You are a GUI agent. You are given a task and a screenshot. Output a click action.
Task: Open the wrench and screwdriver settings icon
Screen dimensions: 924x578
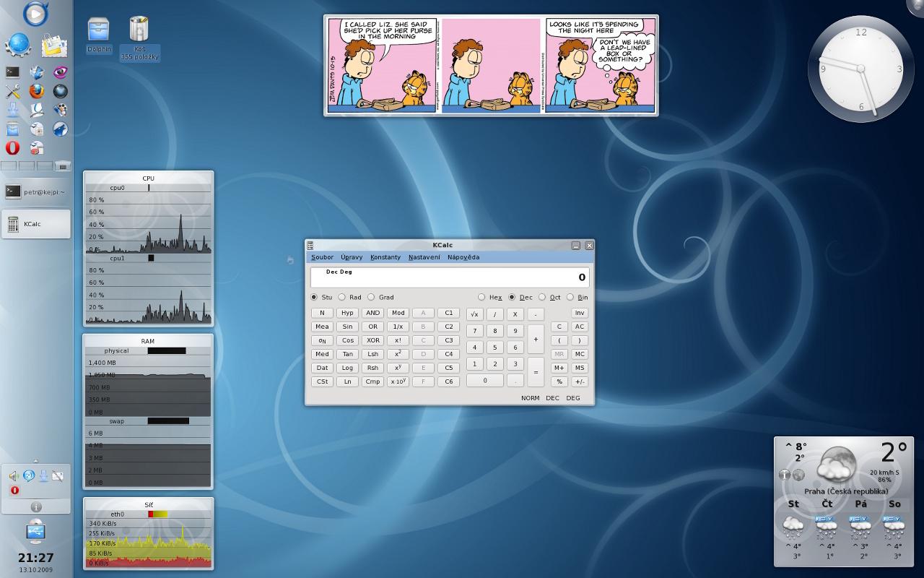(x=13, y=91)
